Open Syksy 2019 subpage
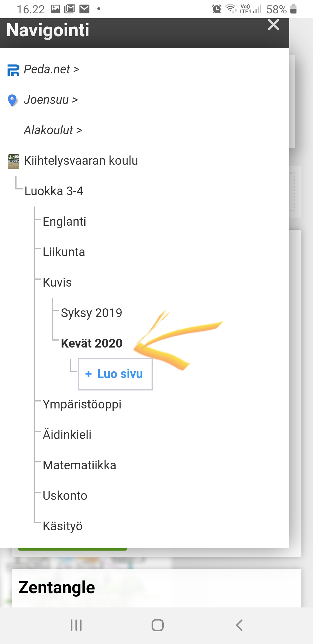 [x=91, y=313]
